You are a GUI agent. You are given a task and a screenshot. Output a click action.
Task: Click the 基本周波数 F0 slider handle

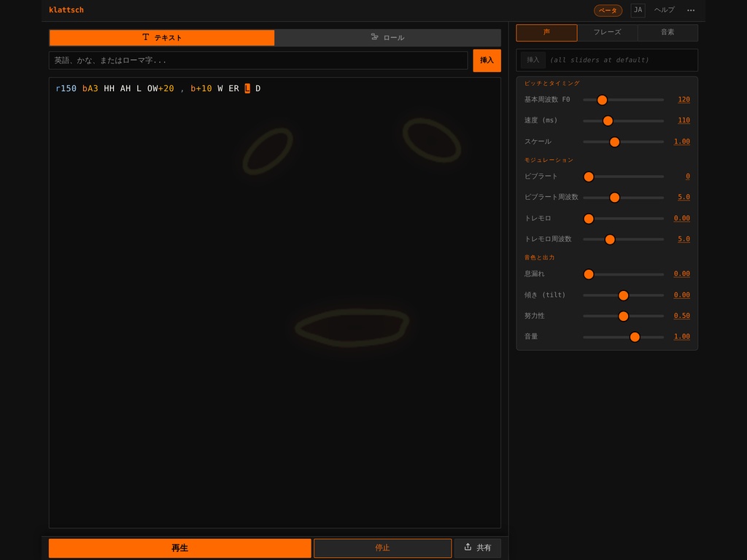tap(602, 100)
